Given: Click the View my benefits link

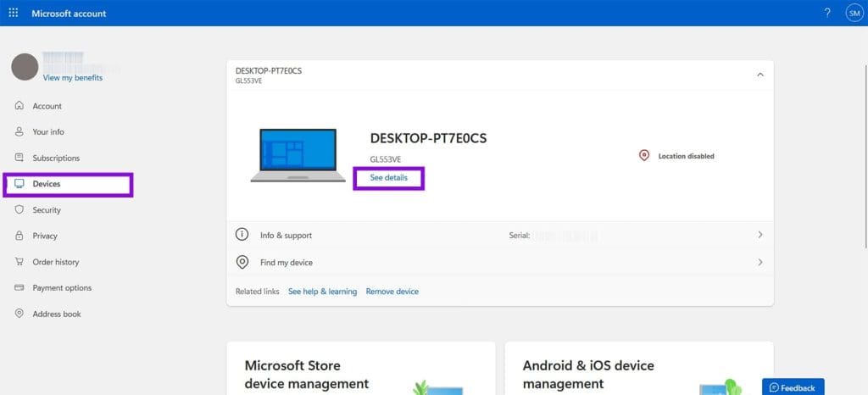Looking at the screenshot, I should pos(73,78).
